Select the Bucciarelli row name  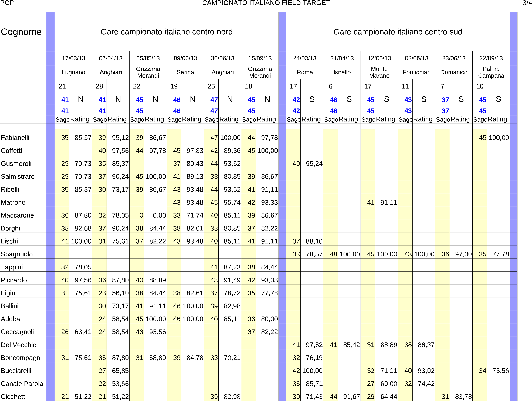click(16, 371)
